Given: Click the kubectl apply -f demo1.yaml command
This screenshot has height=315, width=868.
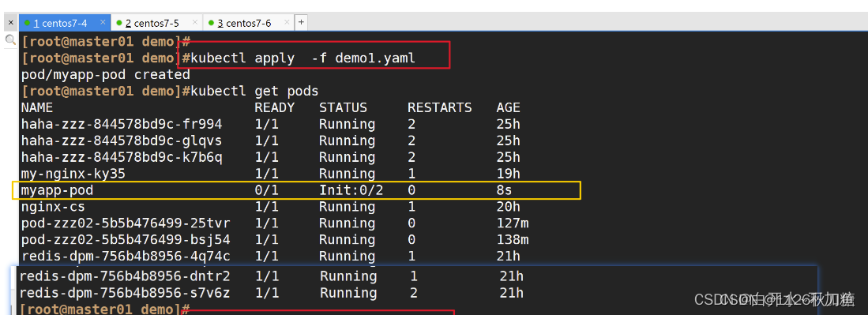Looking at the screenshot, I should tap(302, 58).
